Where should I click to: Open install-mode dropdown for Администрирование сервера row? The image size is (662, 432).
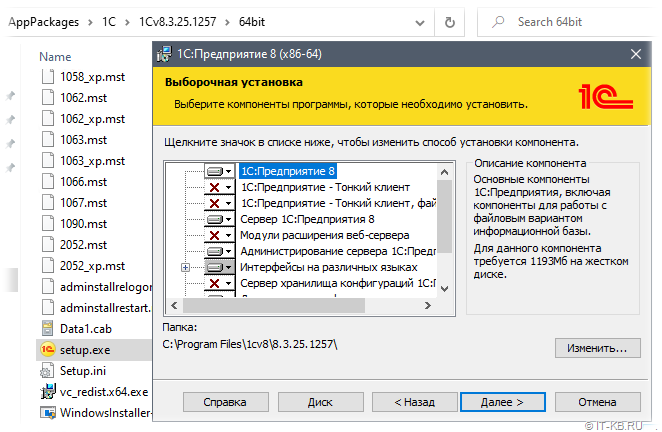point(220,251)
